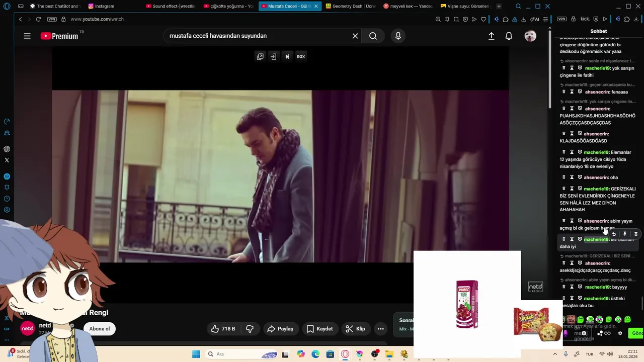Open downloads icon in main toolbar
644x362 pixels.
tap(524, 19)
